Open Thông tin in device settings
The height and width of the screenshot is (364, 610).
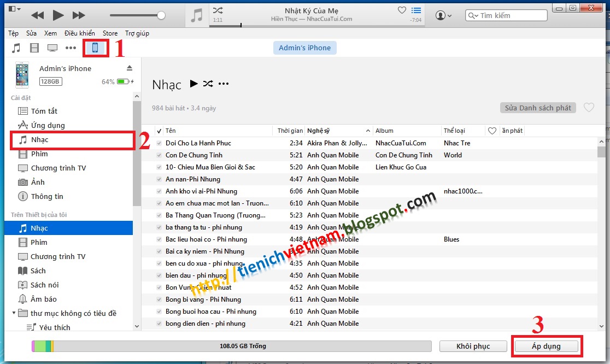(x=46, y=196)
